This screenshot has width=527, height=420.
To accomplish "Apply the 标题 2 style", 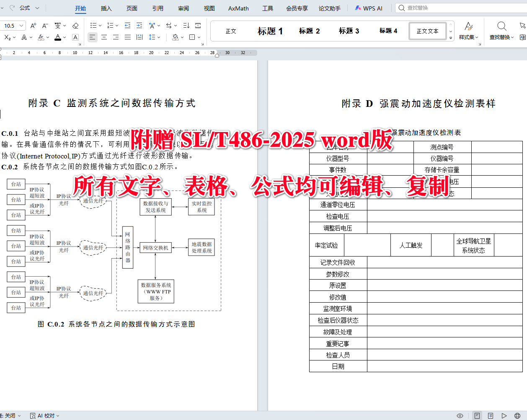I will click(x=310, y=31).
